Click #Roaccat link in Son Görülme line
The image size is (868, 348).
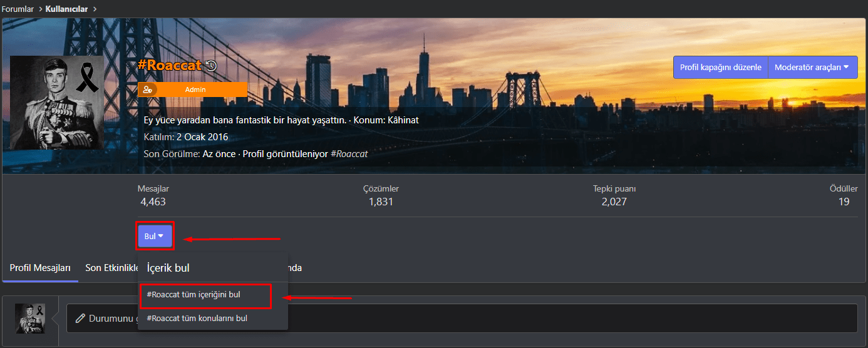[x=349, y=153]
